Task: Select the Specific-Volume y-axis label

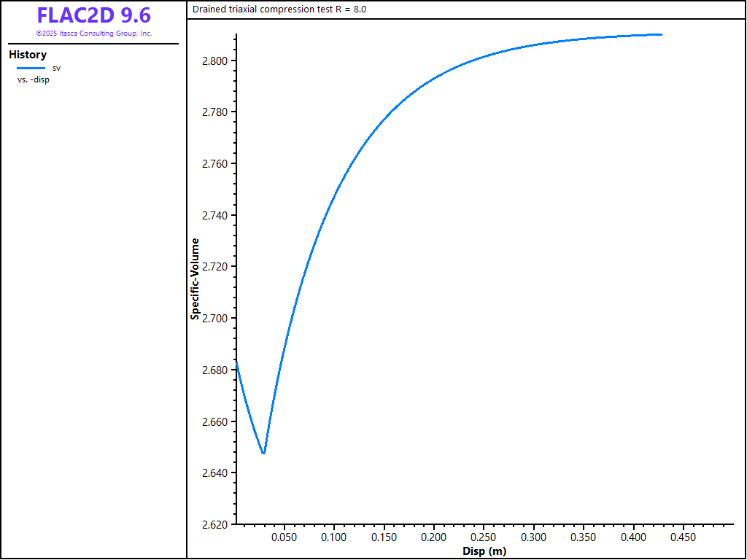Action: click(x=195, y=279)
